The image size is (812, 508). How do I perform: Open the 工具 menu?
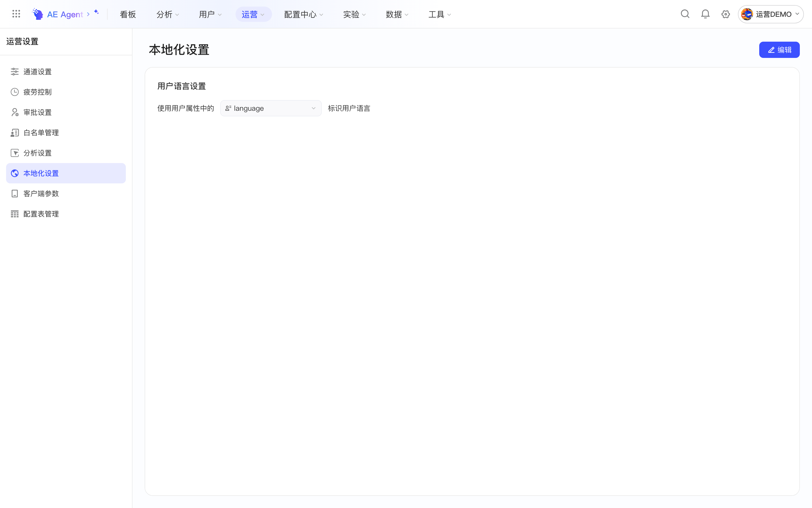[439, 14]
